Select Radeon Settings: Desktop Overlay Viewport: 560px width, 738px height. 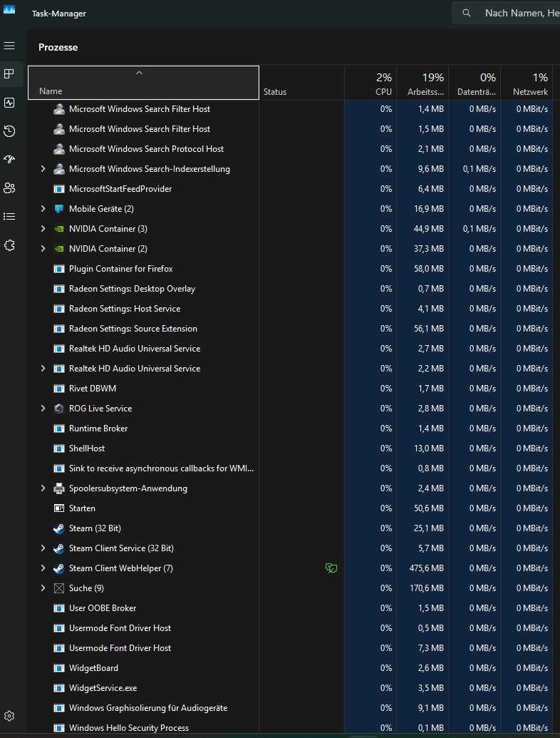tap(290, 289)
